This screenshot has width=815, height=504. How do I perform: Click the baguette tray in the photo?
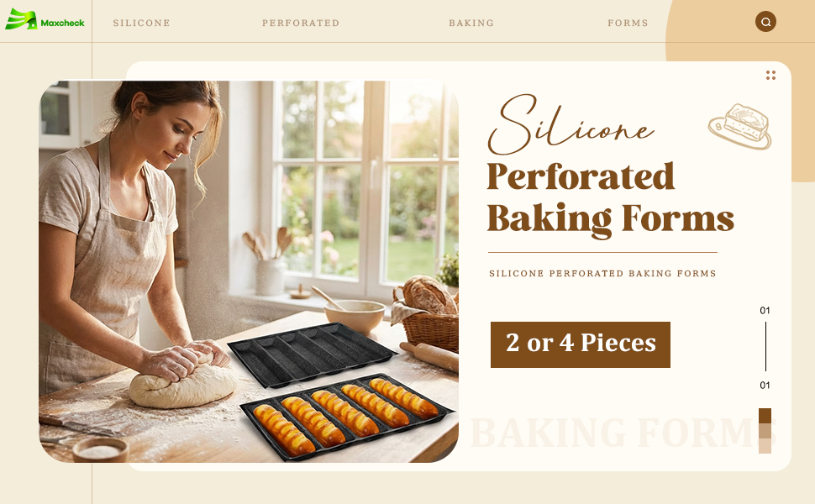click(347, 416)
